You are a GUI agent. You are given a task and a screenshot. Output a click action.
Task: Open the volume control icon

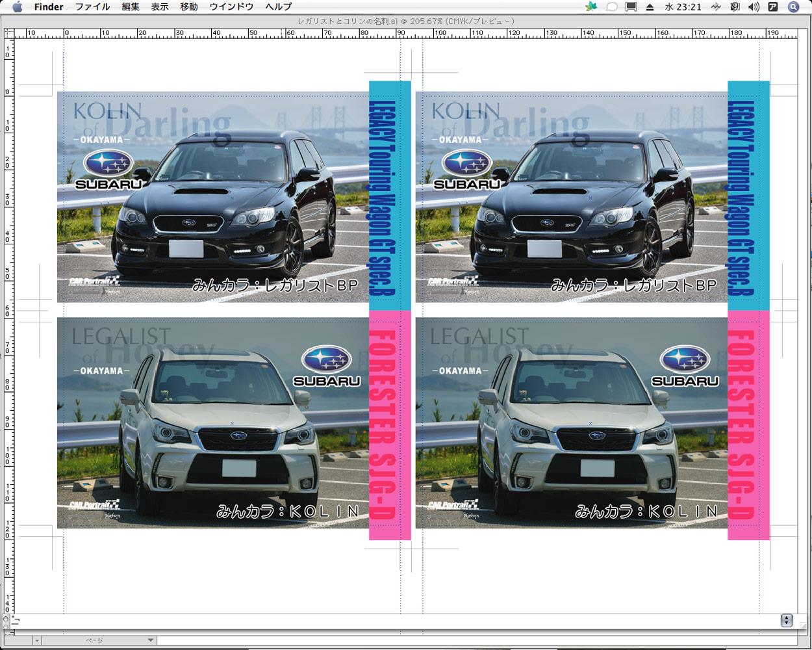pyautogui.click(x=754, y=6)
